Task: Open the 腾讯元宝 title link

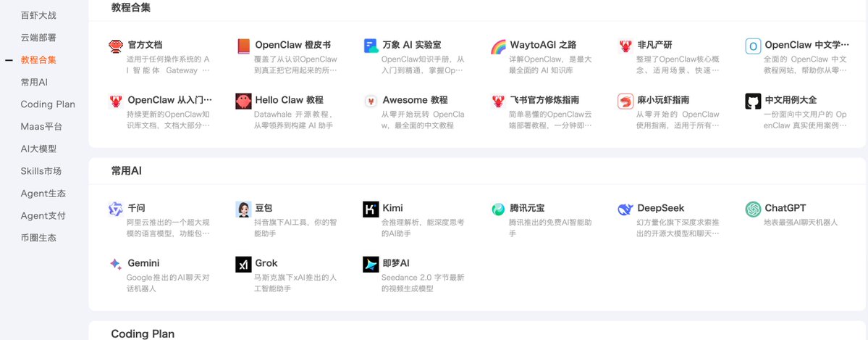Action: click(527, 209)
